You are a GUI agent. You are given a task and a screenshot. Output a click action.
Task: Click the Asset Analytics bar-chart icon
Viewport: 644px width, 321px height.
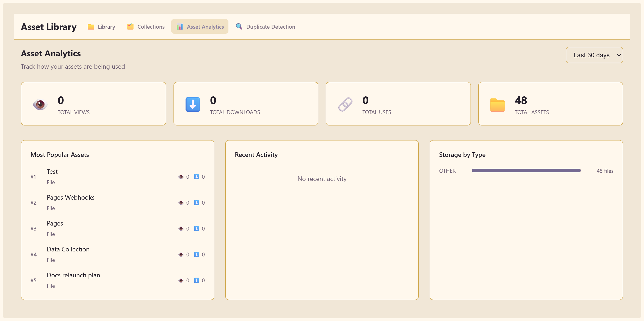click(x=180, y=27)
